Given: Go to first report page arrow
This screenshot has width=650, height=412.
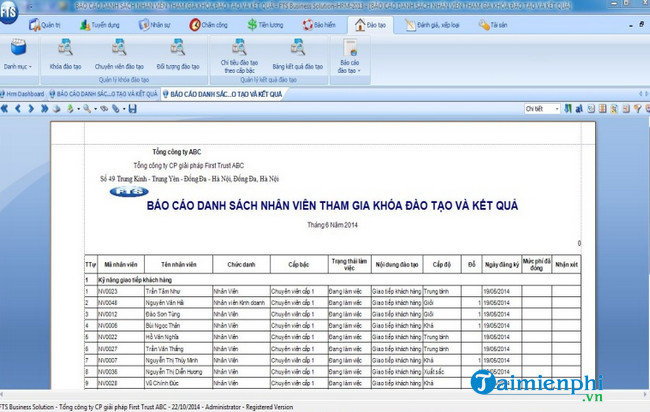Looking at the screenshot, I should click(x=5, y=109).
